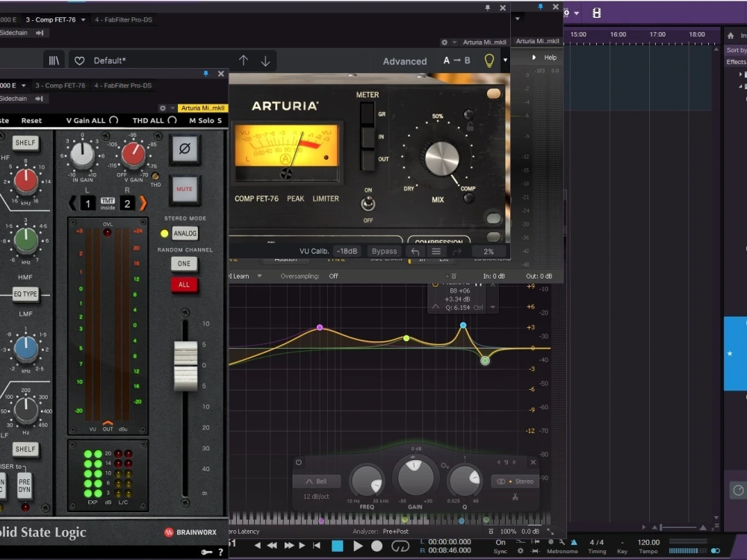The width and height of the screenshot is (747, 560).
Task: Open the Help panel
Action: [551, 57]
